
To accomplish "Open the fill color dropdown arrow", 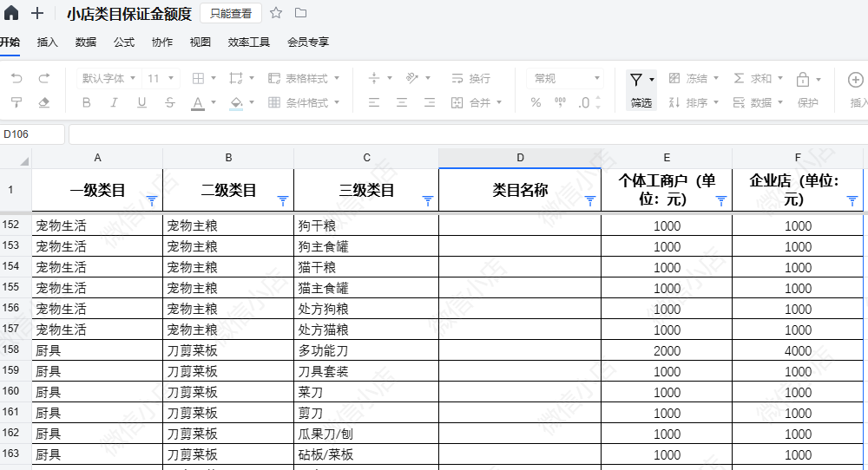I will [x=252, y=102].
